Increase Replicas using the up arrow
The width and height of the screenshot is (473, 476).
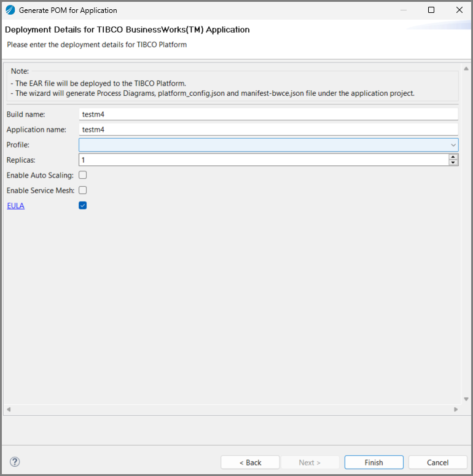(453, 157)
